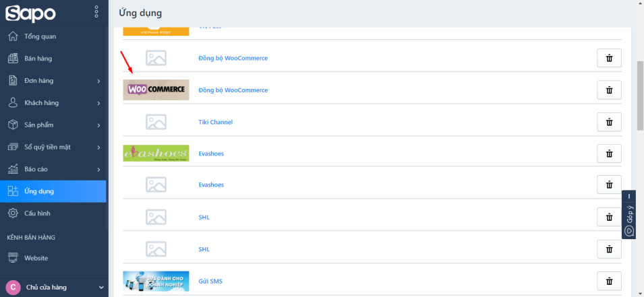The width and height of the screenshot is (644, 297).
Task: Open the three-dot menu beside Sapo logo
Action: pyautogui.click(x=96, y=11)
